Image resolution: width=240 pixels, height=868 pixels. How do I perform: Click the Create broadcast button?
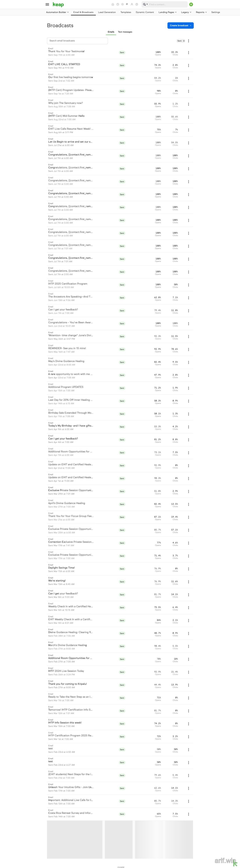pos(179,25)
